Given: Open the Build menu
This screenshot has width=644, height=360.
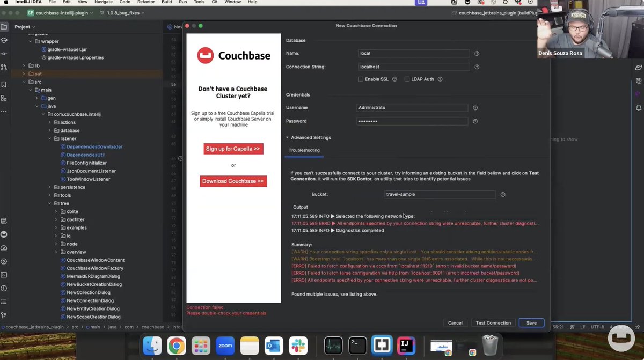Looking at the screenshot, I should (x=167, y=2).
